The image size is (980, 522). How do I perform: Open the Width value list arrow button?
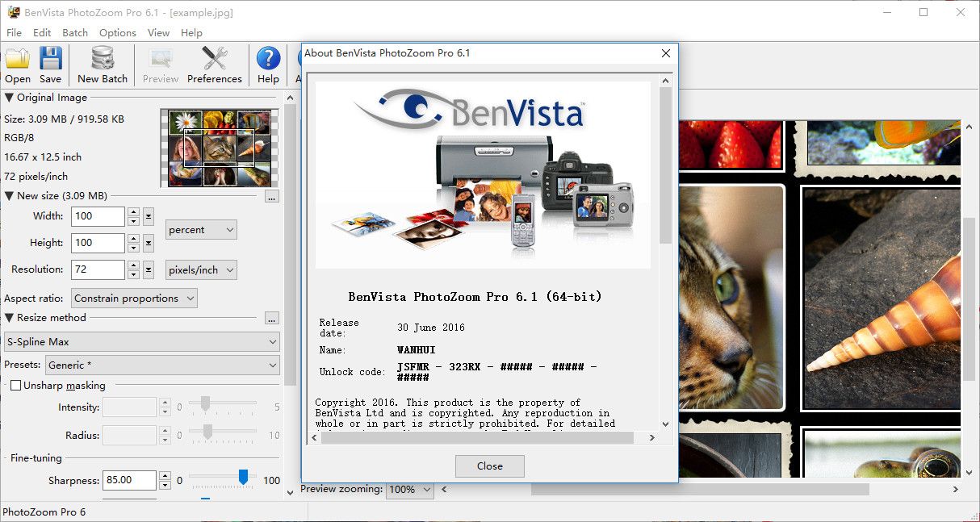pyautogui.click(x=149, y=216)
